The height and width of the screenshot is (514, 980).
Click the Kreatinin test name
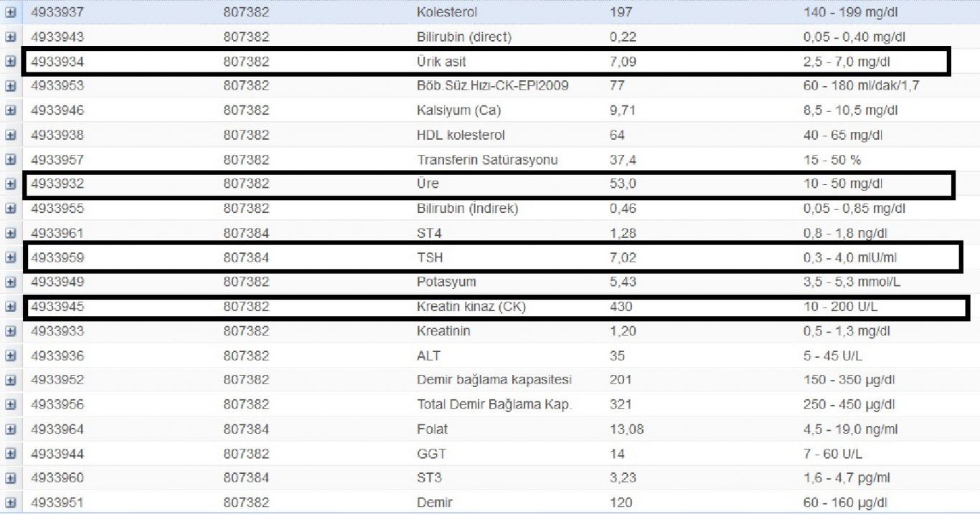point(443,331)
